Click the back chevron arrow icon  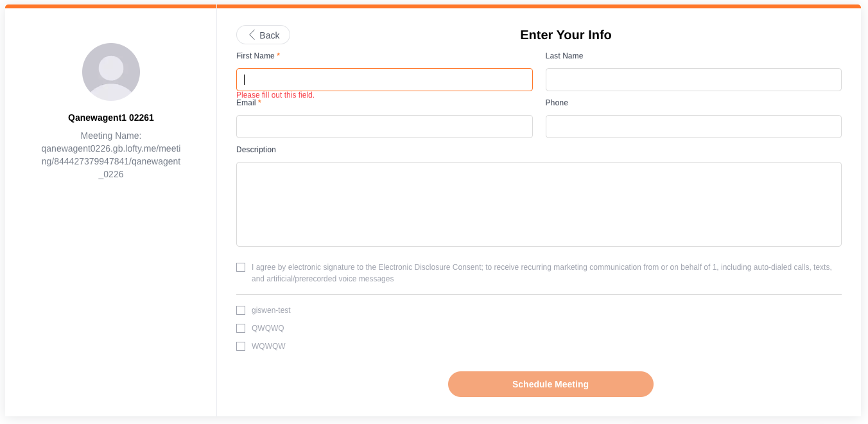click(x=252, y=35)
